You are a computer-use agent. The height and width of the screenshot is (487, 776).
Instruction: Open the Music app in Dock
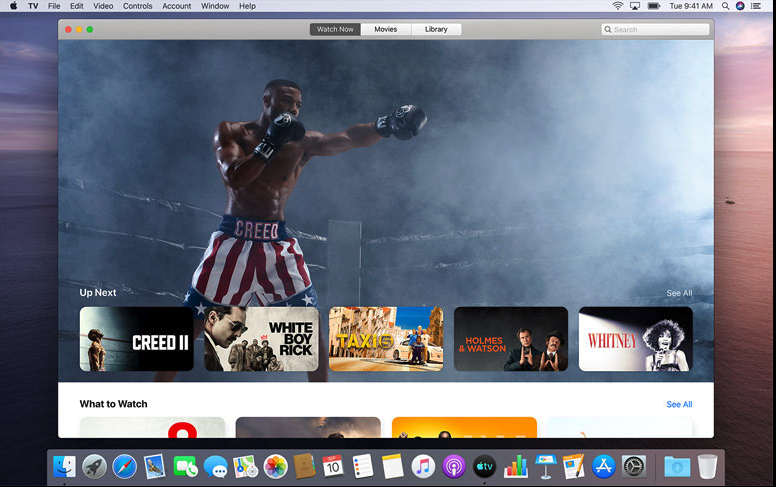click(423, 466)
